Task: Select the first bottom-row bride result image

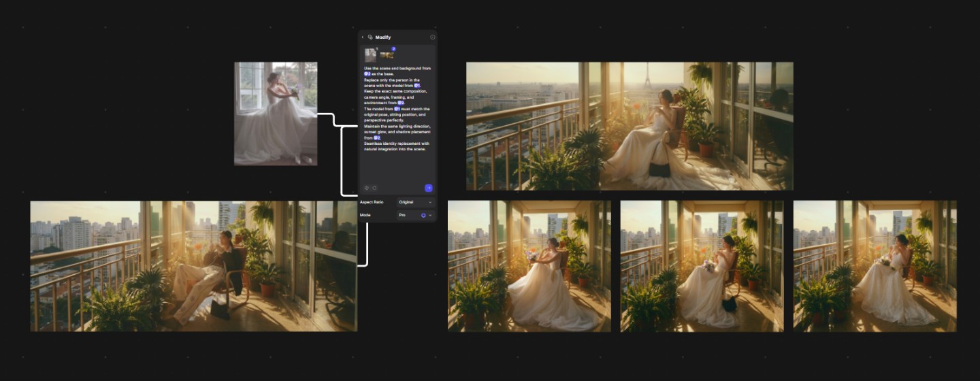Action: tap(529, 266)
